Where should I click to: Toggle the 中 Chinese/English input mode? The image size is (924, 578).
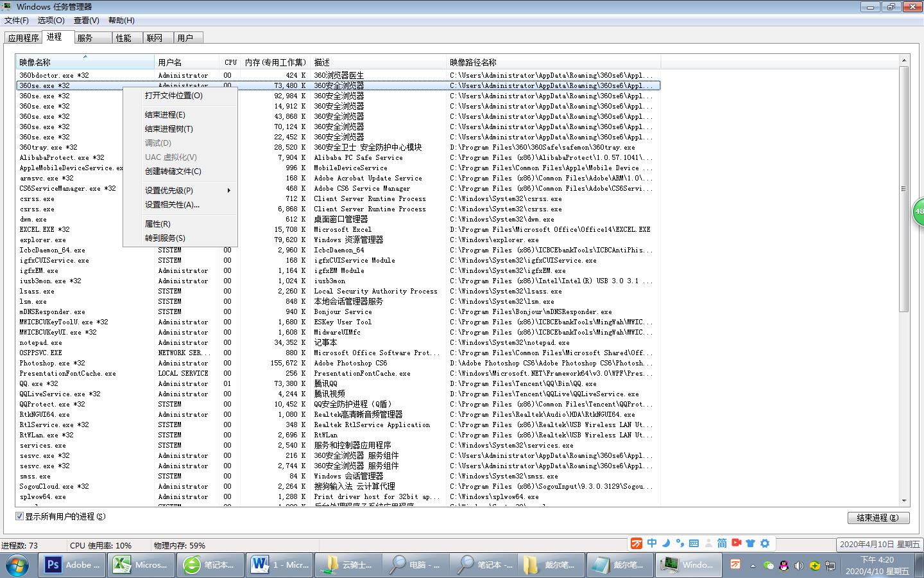click(x=652, y=543)
